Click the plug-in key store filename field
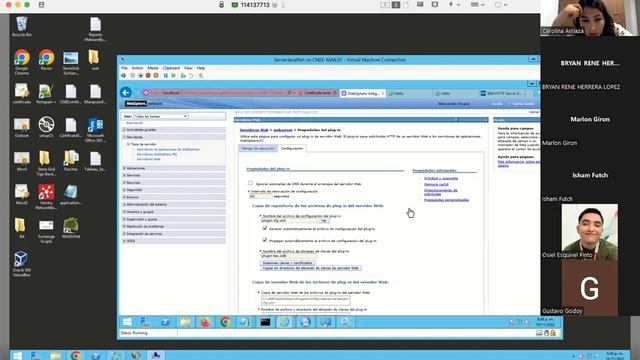This screenshot has width=640, height=360. coord(288,256)
